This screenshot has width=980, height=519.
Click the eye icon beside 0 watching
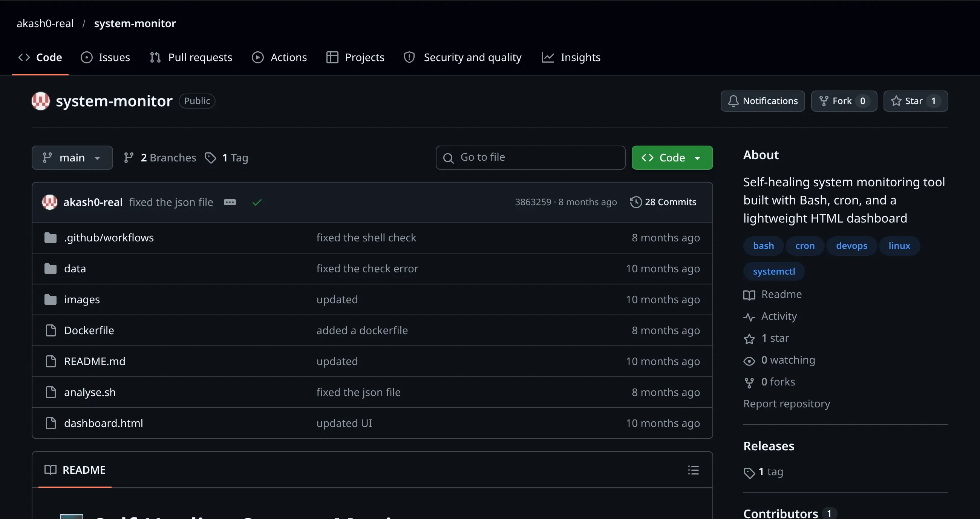[749, 361]
